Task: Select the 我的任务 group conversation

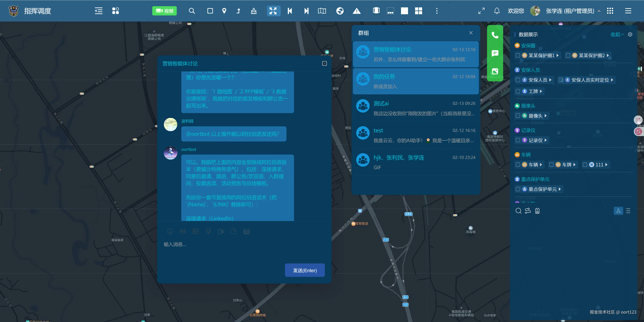Action: [x=415, y=81]
